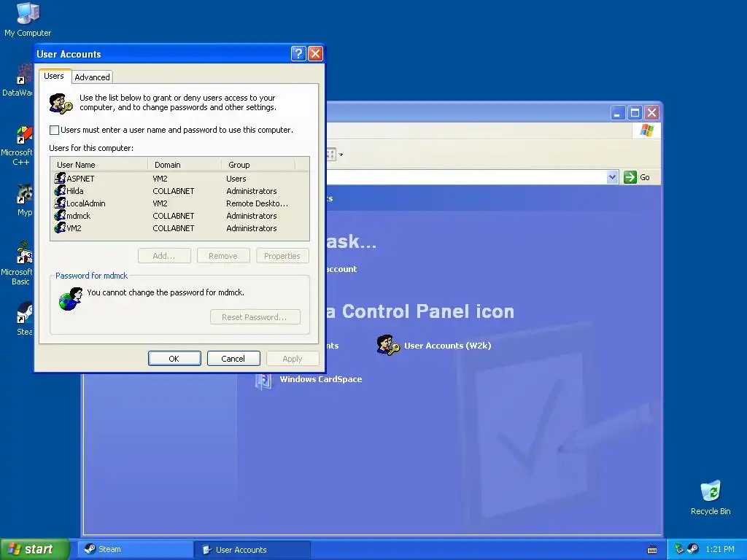
Task: Open the User Accounts (W2k) link
Action: coord(447,346)
